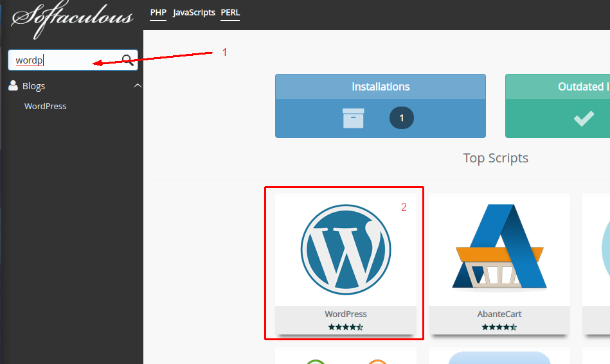Click the installations count badge
This screenshot has height=364, width=610.
click(x=402, y=118)
